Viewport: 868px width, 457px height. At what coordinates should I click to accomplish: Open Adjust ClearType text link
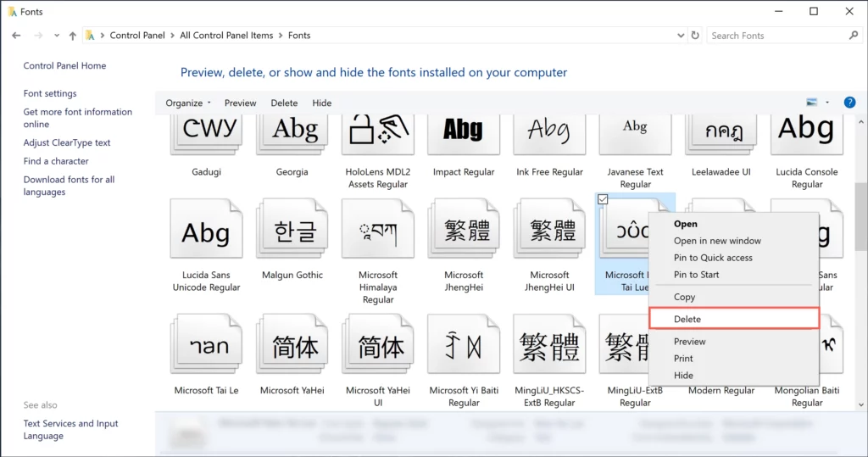[x=67, y=142]
